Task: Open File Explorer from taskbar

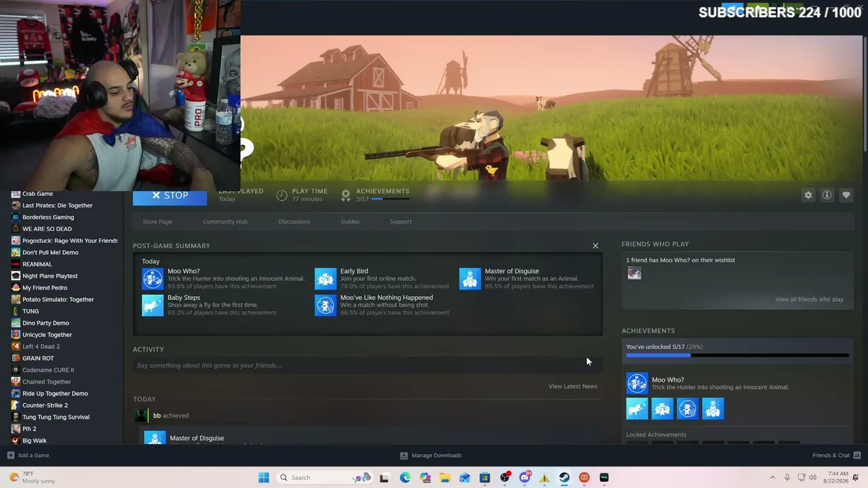Action: coord(445,478)
